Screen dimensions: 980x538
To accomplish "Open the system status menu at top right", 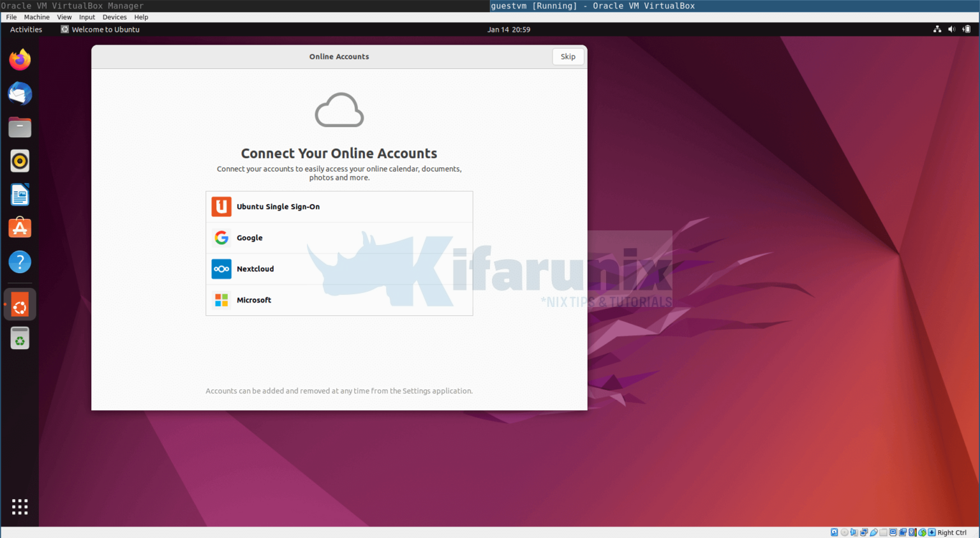I will point(951,29).
